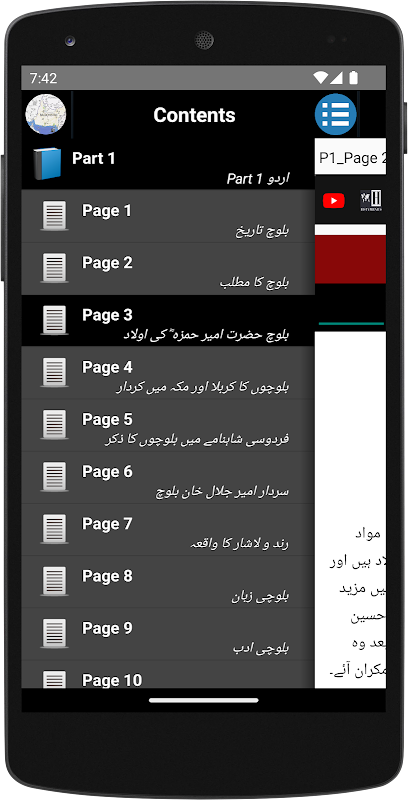The height and width of the screenshot is (800, 408).
Task: Open the YouTube icon link
Action: (x=334, y=201)
